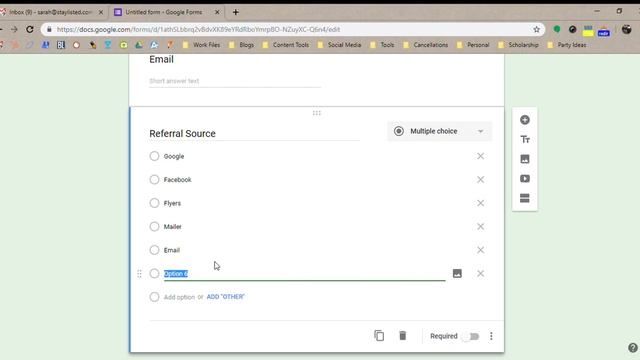Click the dark circular extension icon

(x=573, y=29)
